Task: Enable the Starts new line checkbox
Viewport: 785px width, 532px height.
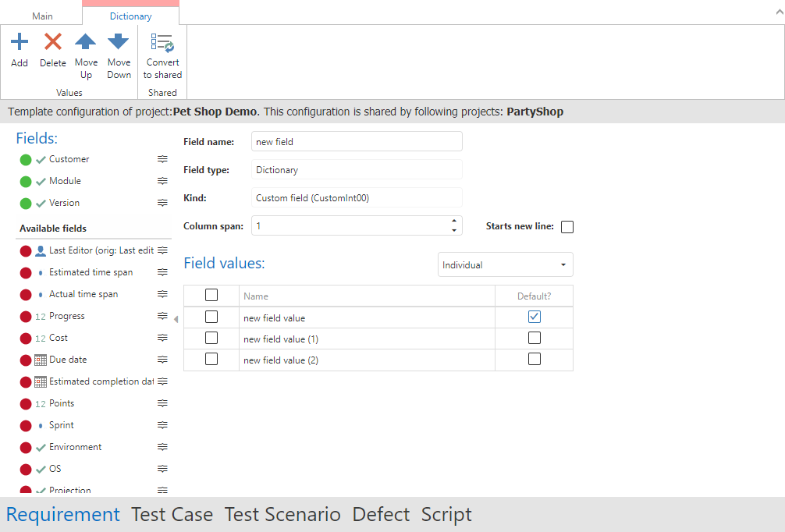Action: click(567, 227)
